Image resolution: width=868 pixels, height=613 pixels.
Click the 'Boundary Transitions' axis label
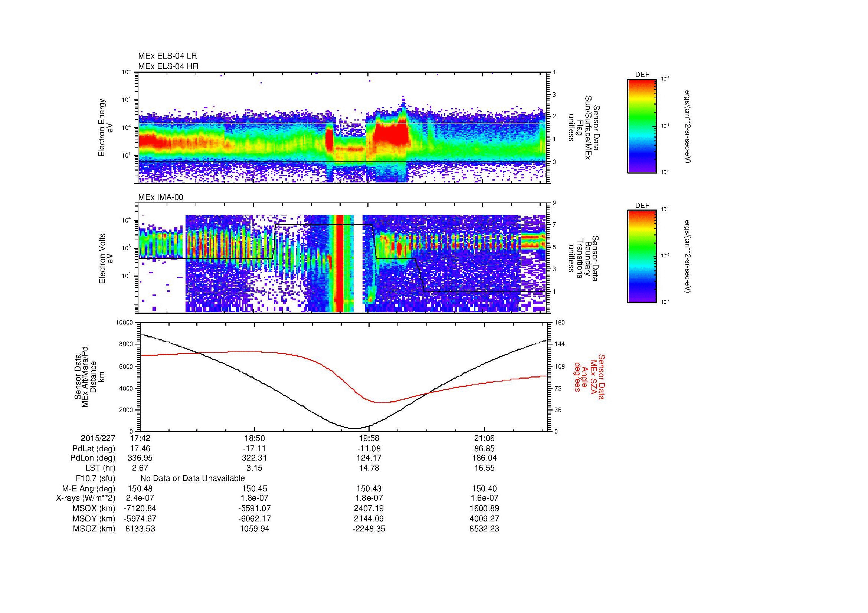click(584, 259)
